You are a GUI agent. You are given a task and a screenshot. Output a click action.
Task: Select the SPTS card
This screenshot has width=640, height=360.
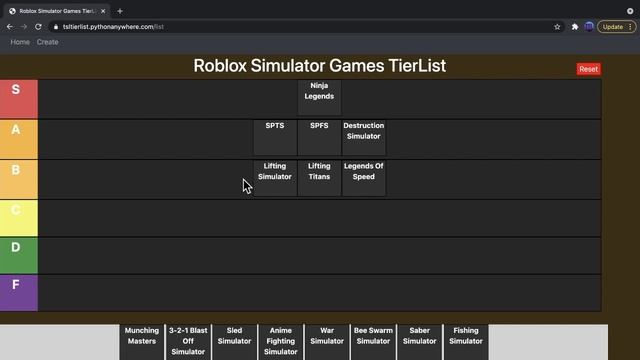[275, 138]
